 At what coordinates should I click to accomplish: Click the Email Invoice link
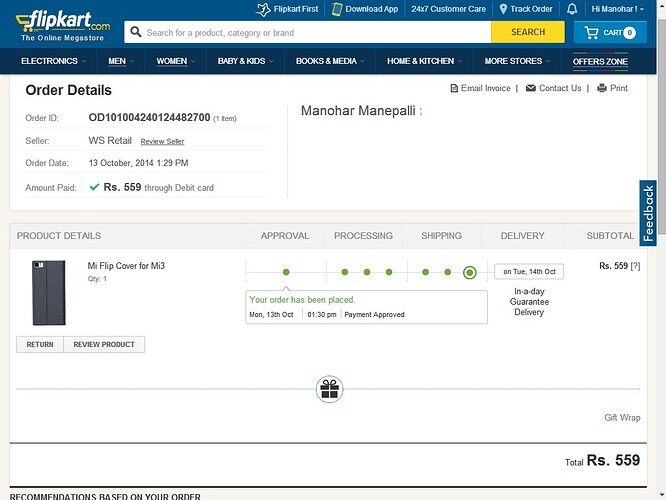(485, 88)
